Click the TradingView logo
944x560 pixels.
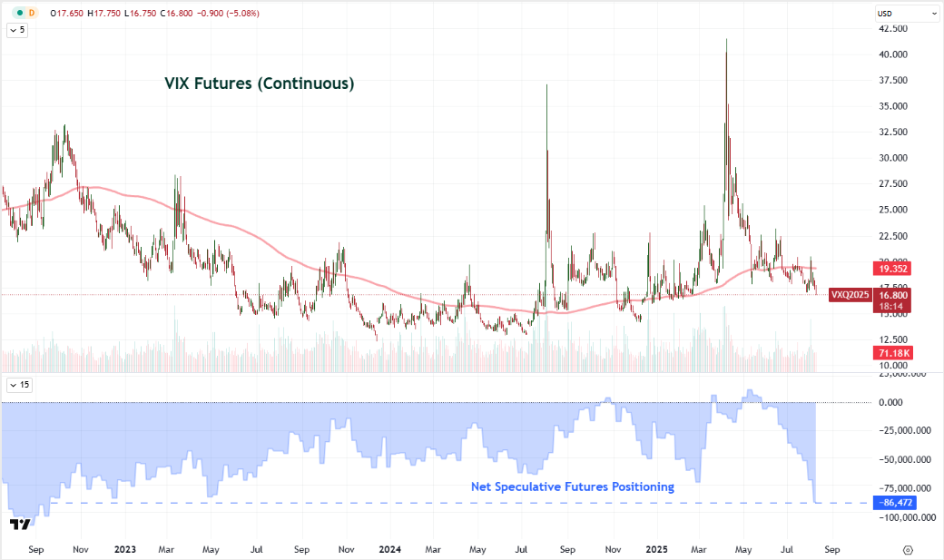[x=20, y=525]
